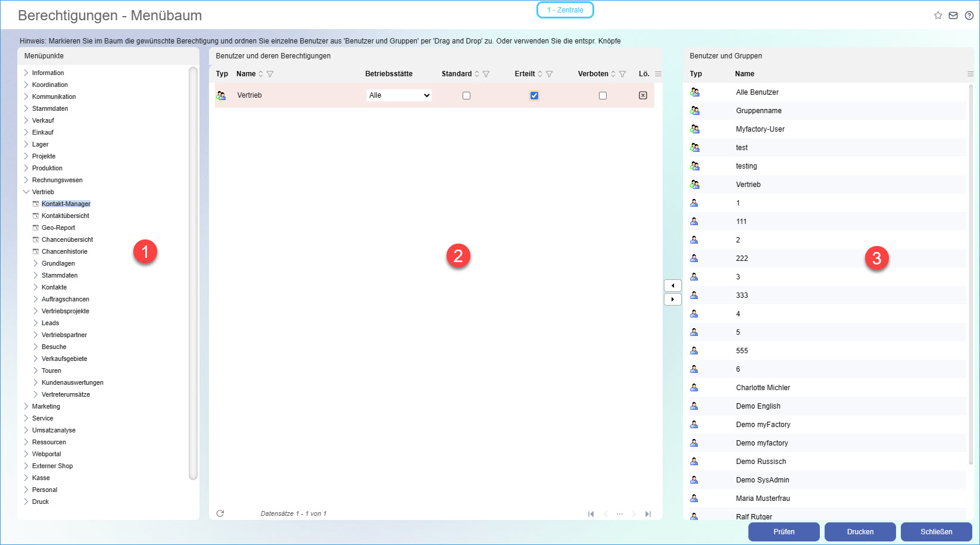Click filter icon next to Name column

(x=270, y=74)
